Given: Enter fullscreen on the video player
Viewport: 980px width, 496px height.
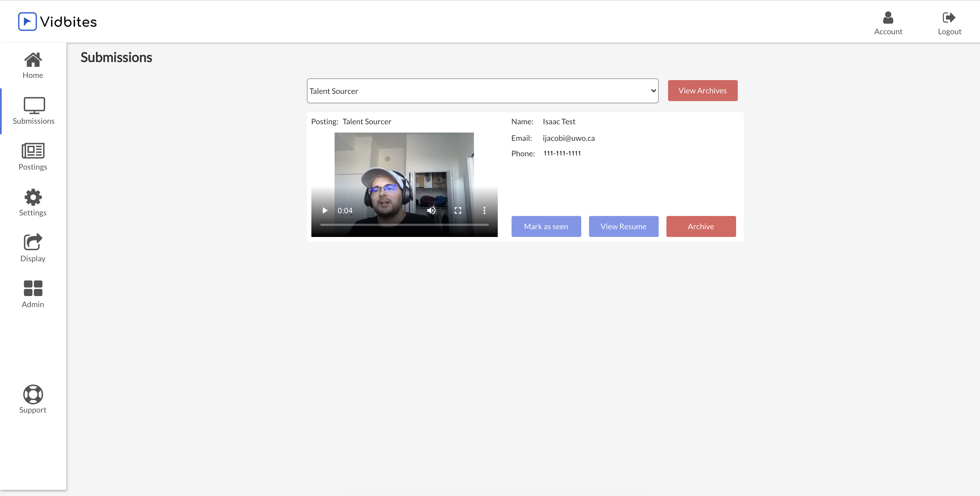Looking at the screenshot, I should pos(458,210).
